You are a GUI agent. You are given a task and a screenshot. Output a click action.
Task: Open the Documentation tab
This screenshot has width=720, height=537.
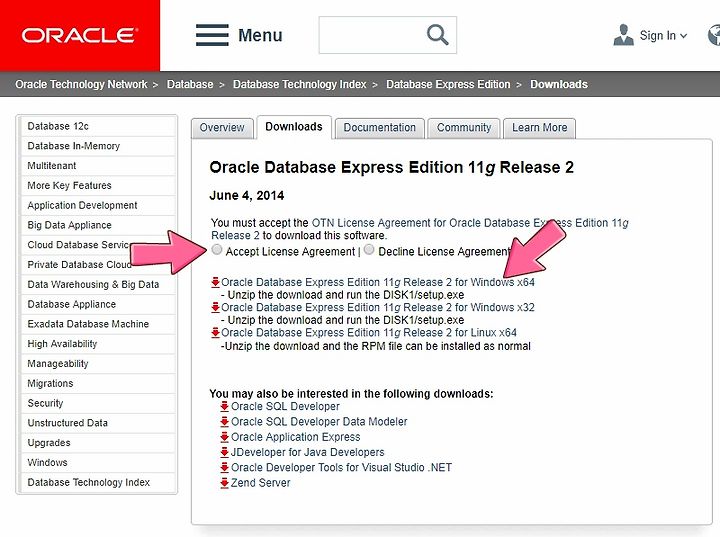(x=379, y=128)
